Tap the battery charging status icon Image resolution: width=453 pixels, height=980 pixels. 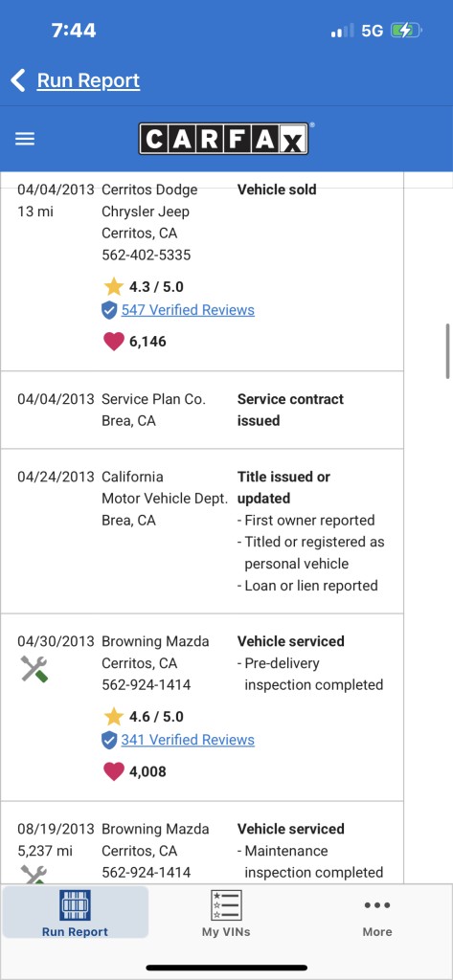click(407, 30)
